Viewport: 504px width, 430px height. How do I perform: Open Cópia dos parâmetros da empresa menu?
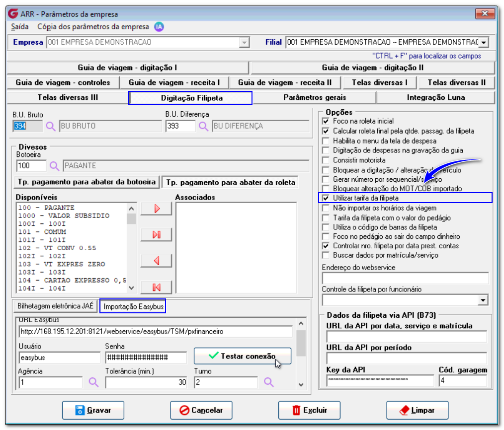(x=93, y=27)
